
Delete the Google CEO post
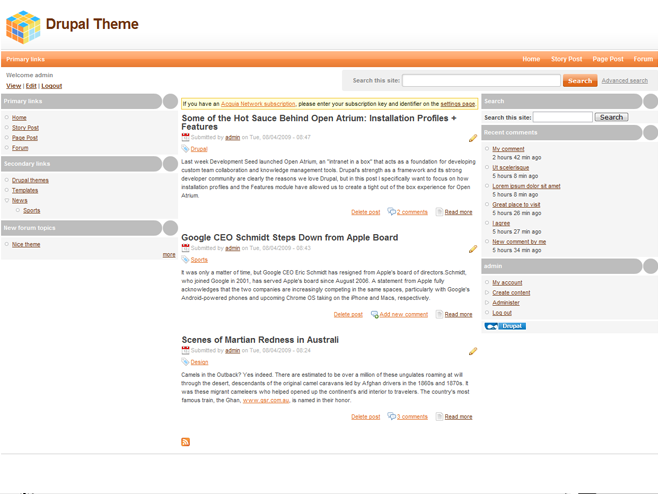pyautogui.click(x=348, y=314)
